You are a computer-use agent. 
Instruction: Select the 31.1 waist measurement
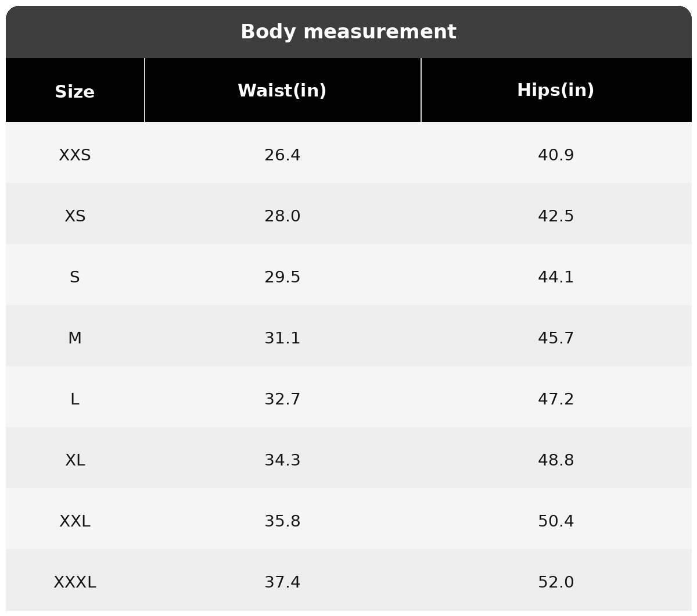pyautogui.click(x=282, y=338)
